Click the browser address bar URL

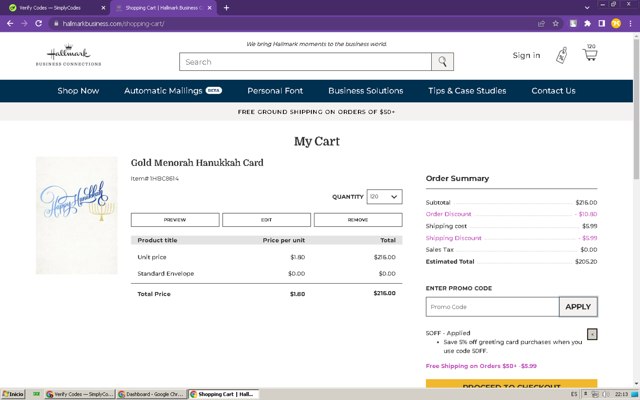click(x=113, y=24)
